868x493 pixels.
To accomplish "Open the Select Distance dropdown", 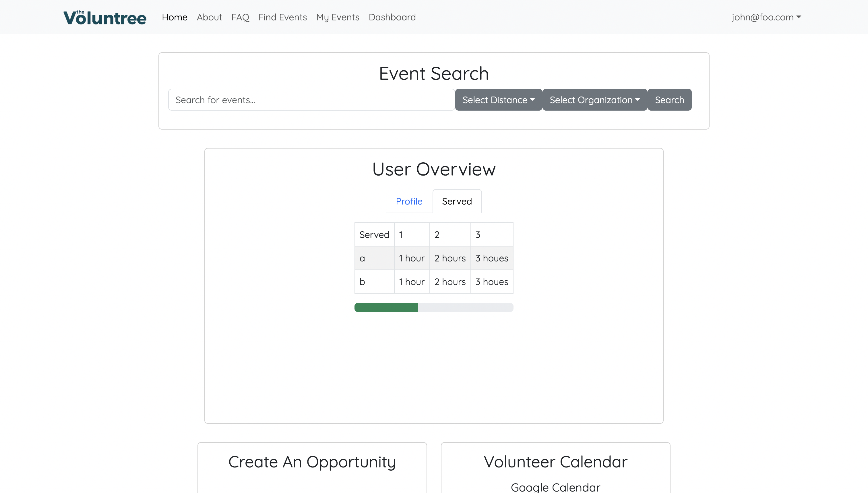I will click(498, 99).
